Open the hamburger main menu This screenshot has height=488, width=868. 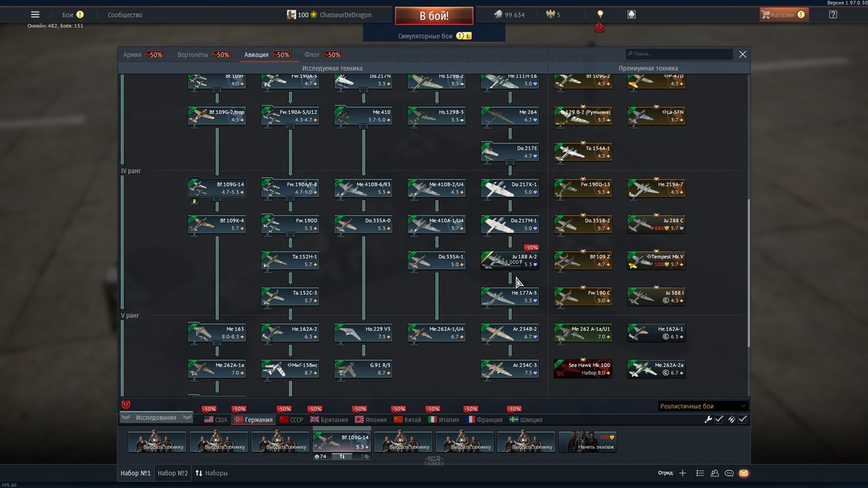pos(35,14)
